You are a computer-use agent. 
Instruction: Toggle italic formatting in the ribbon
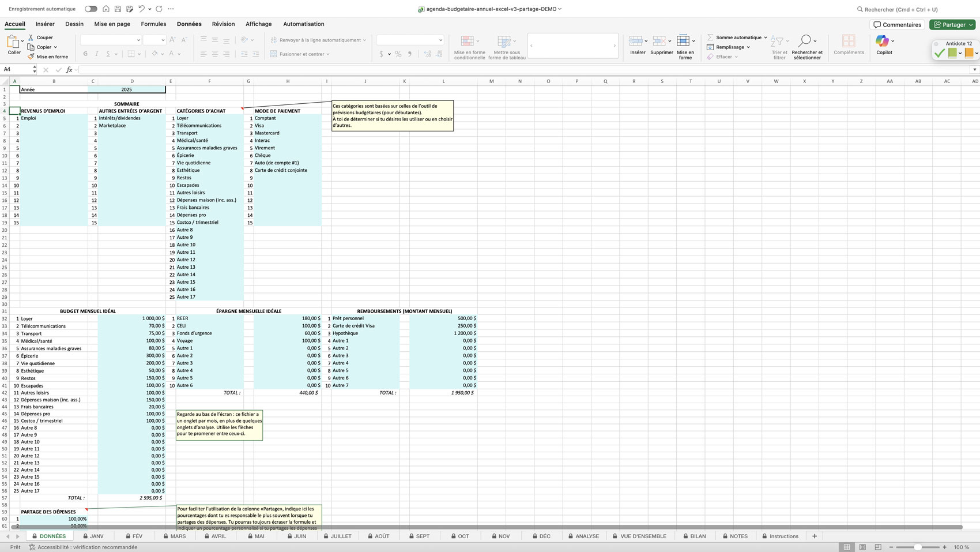(x=96, y=53)
